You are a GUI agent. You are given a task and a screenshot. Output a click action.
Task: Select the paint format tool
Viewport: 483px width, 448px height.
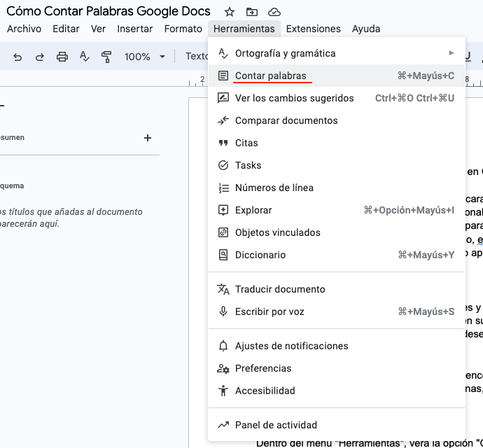106,57
